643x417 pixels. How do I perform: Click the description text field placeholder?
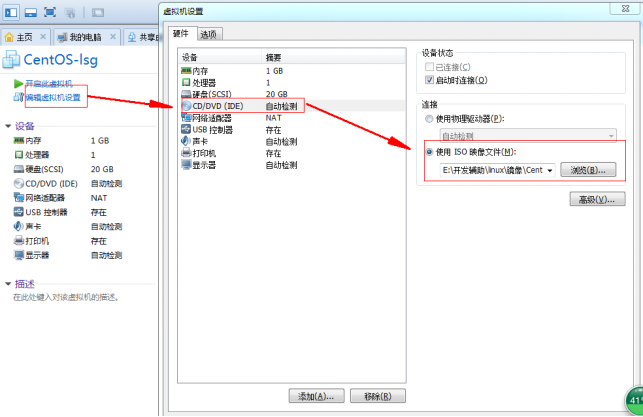click(x=66, y=297)
